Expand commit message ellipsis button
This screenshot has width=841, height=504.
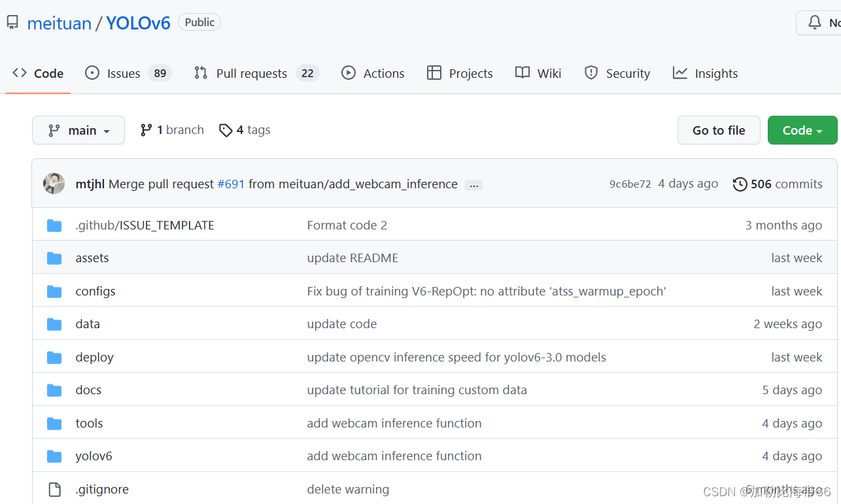(474, 185)
